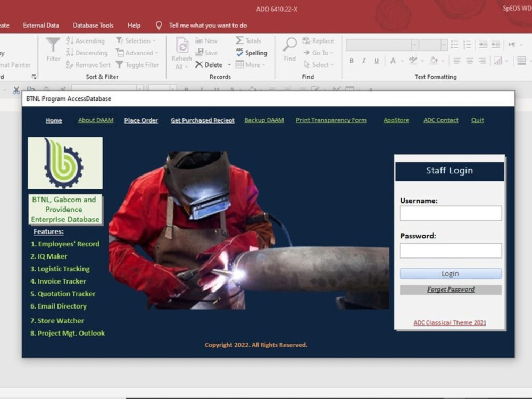Open the External Data ribbon tab

[41, 26]
